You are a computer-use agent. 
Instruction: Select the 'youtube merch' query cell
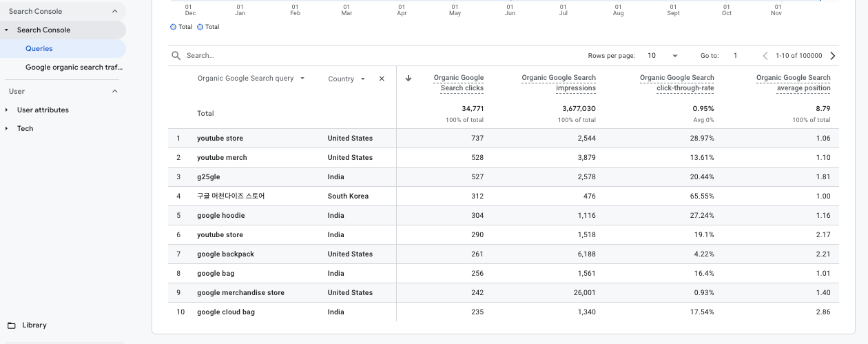point(222,158)
